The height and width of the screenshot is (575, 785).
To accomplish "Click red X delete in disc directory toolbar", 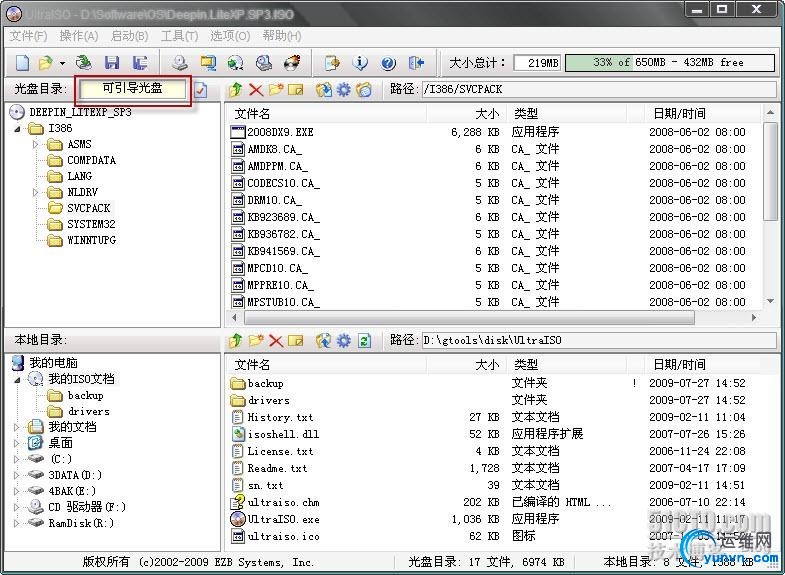I will 256,90.
